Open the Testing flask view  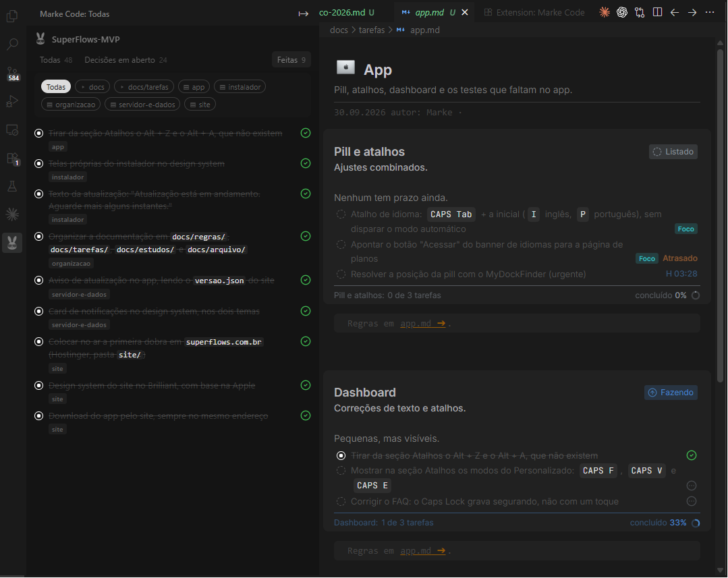(x=13, y=187)
